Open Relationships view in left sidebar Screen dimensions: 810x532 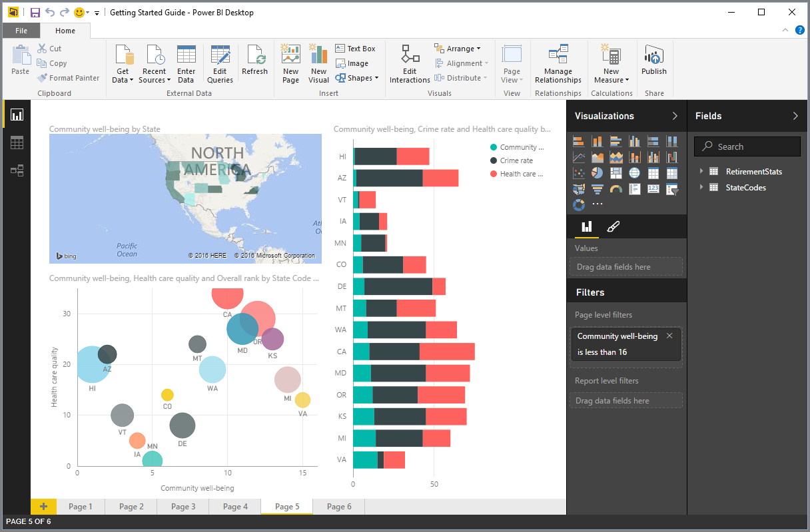coord(17,170)
